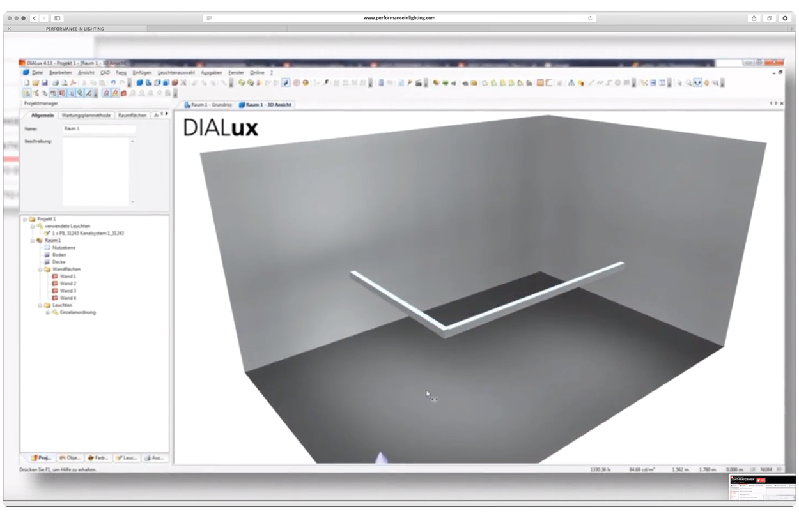This screenshot has width=799, height=532.
Task: Collapse the Wandflächen folder
Action: 40,269
